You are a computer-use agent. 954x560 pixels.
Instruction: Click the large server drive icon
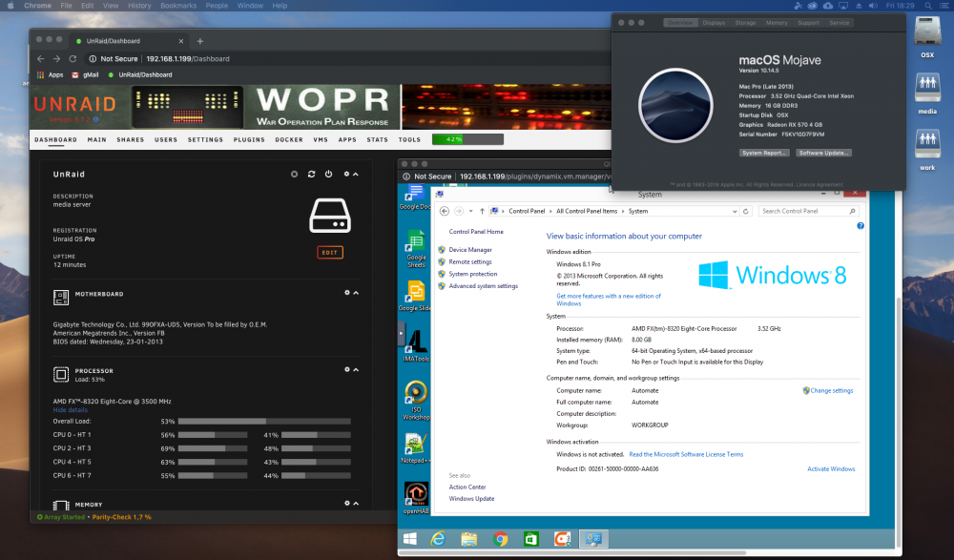pos(330,217)
